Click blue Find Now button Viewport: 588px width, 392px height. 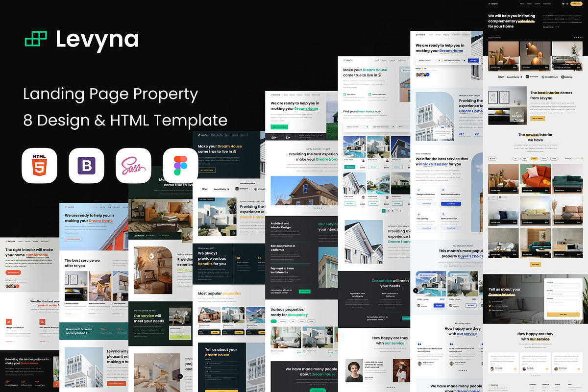(x=473, y=61)
